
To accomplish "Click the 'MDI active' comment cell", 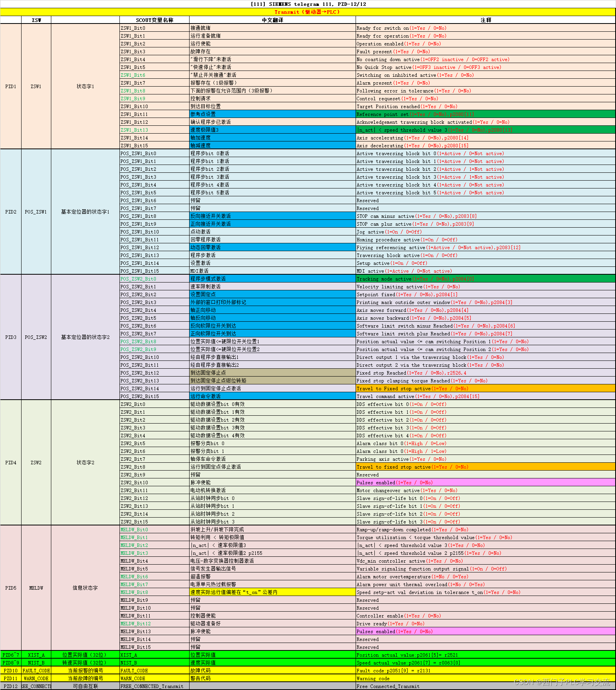I will click(x=485, y=271).
